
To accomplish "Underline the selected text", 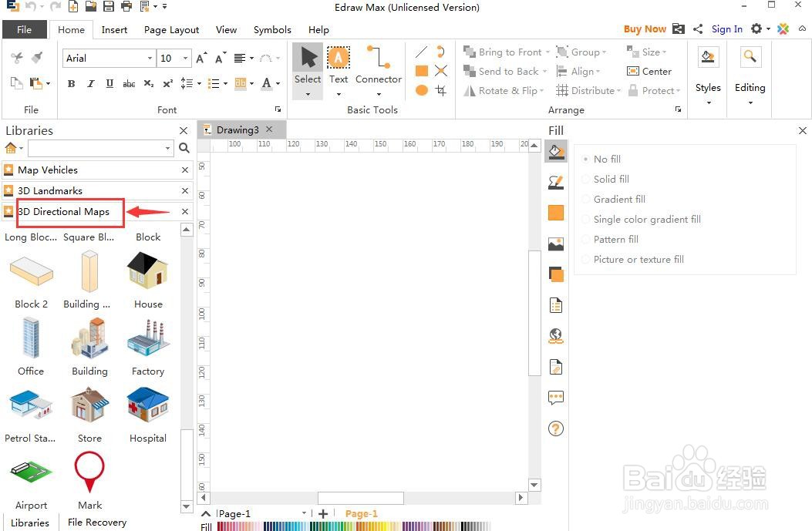I will coord(110,83).
